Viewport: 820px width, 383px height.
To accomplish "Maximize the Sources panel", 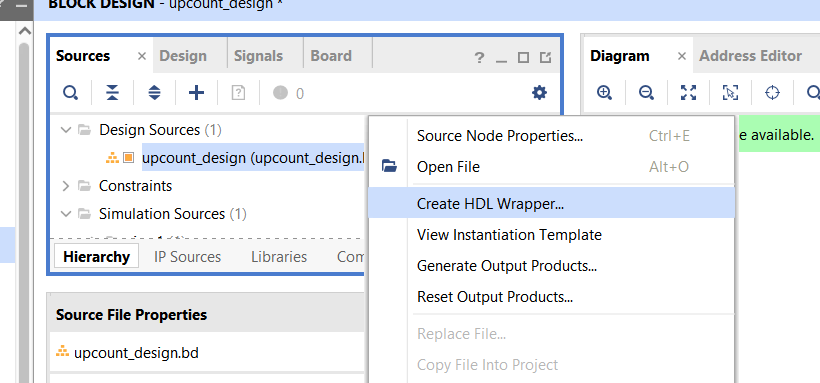I will click(523, 58).
